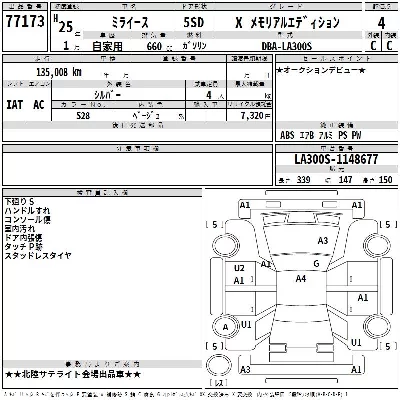Select the mileage 135,008 km
The height and width of the screenshot is (400, 400).
[x=59, y=72]
